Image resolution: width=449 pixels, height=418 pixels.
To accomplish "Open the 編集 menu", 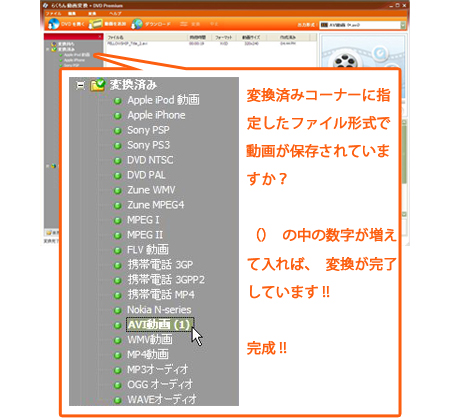I will 72,14.
